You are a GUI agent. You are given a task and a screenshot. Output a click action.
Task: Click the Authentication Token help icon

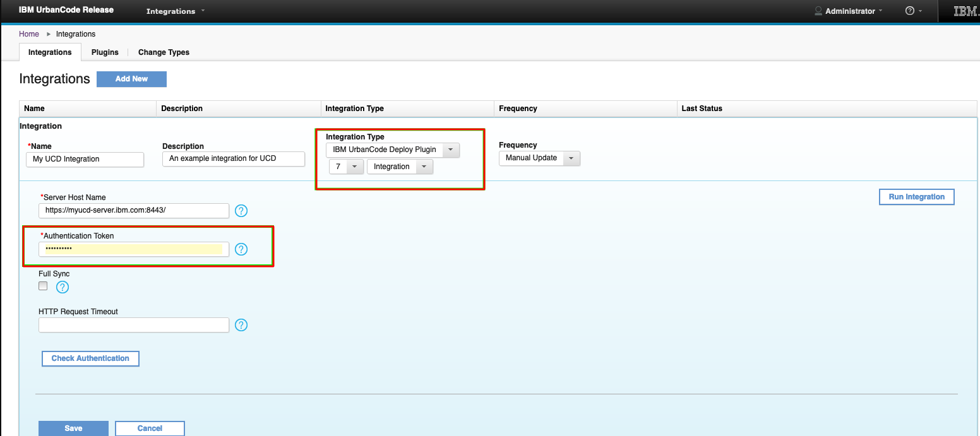pyautogui.click(x=241, y=249)
